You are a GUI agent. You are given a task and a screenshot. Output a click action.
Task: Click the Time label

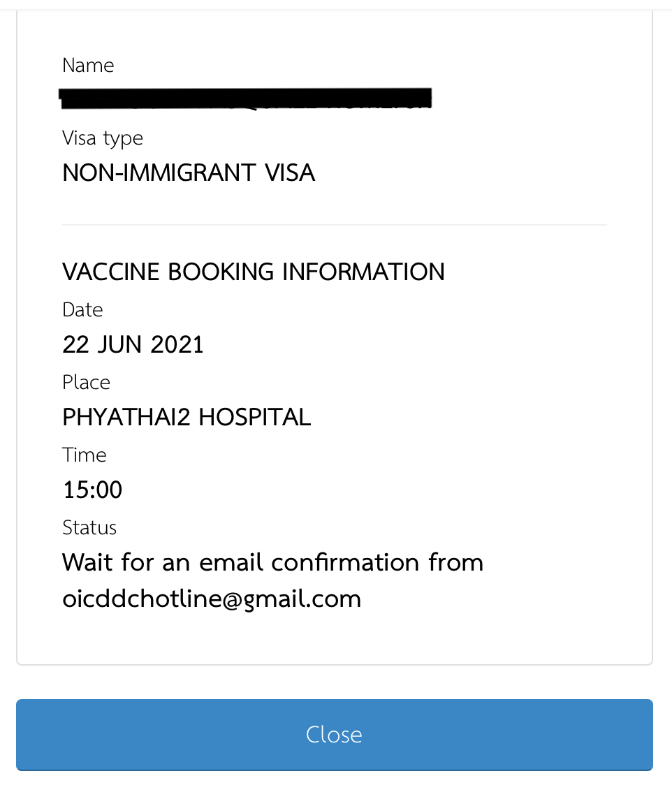point(84,455)
